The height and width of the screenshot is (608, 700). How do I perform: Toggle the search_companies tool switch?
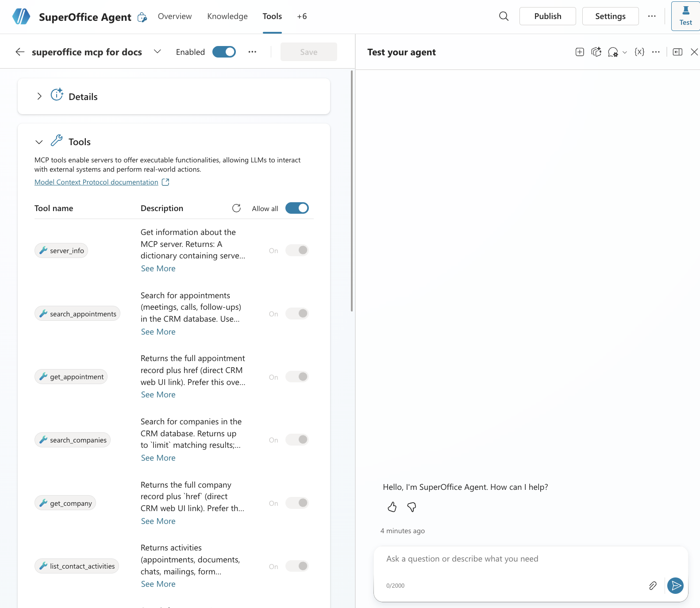pos(297,439)
